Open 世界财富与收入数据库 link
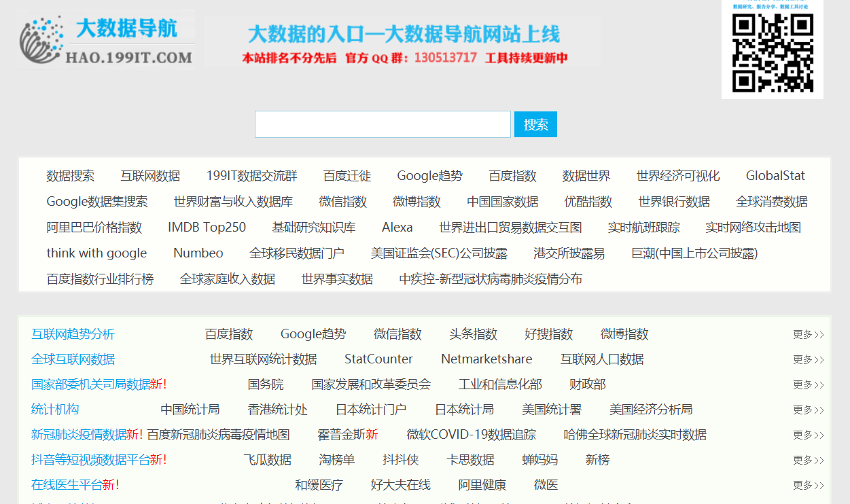This screenshot has width=850, height=504. point(234,202)
